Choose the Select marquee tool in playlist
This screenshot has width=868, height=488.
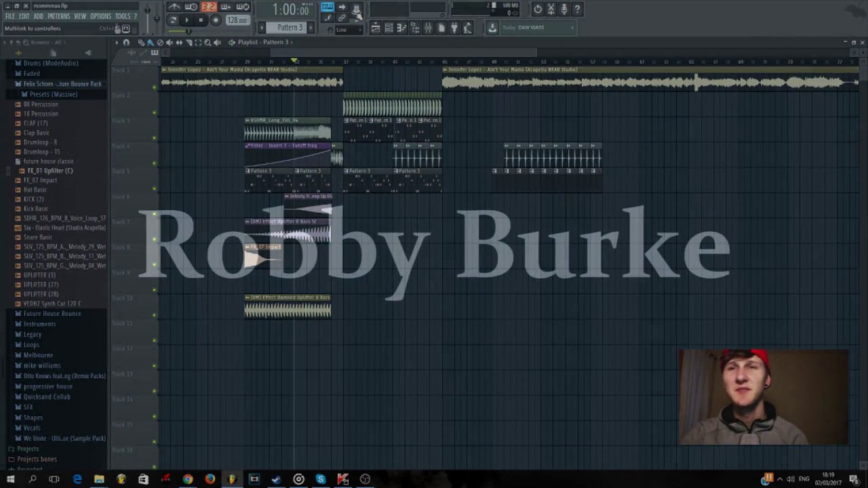(x=198, y=42)
